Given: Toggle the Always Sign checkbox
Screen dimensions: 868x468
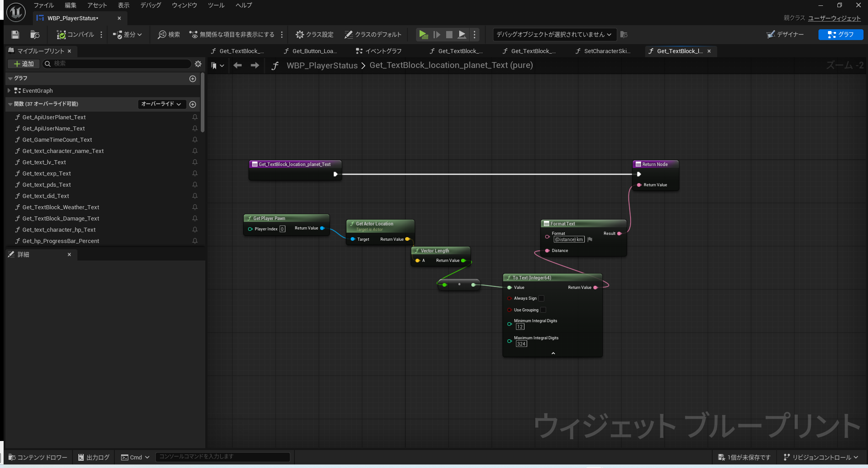Looking at the screenshot, I should [542, 298].
